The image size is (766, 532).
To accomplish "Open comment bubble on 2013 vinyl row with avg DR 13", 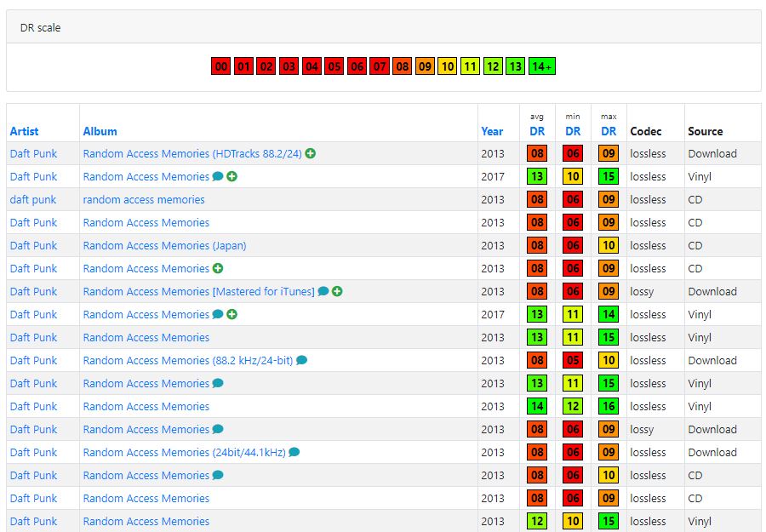I will click(218, 383).
